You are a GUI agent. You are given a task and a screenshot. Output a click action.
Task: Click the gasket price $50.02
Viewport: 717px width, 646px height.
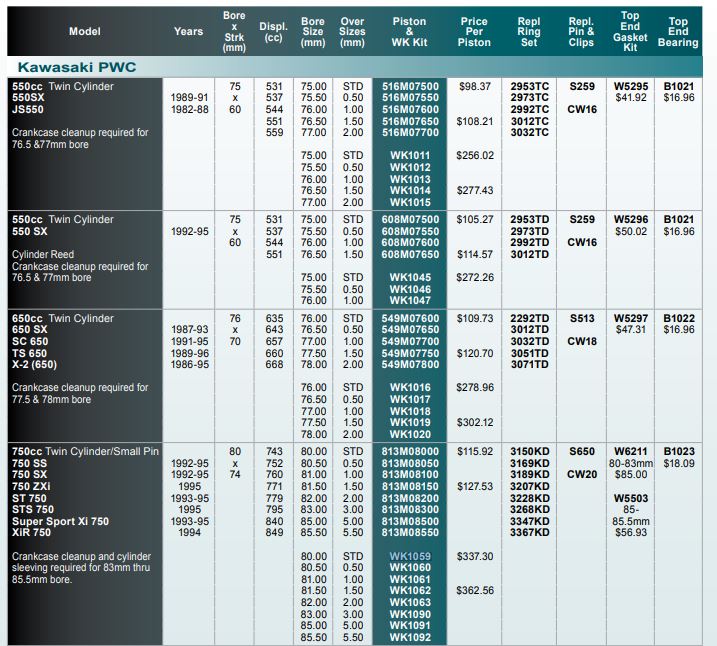pyautogui.click(x=631, y=231)
